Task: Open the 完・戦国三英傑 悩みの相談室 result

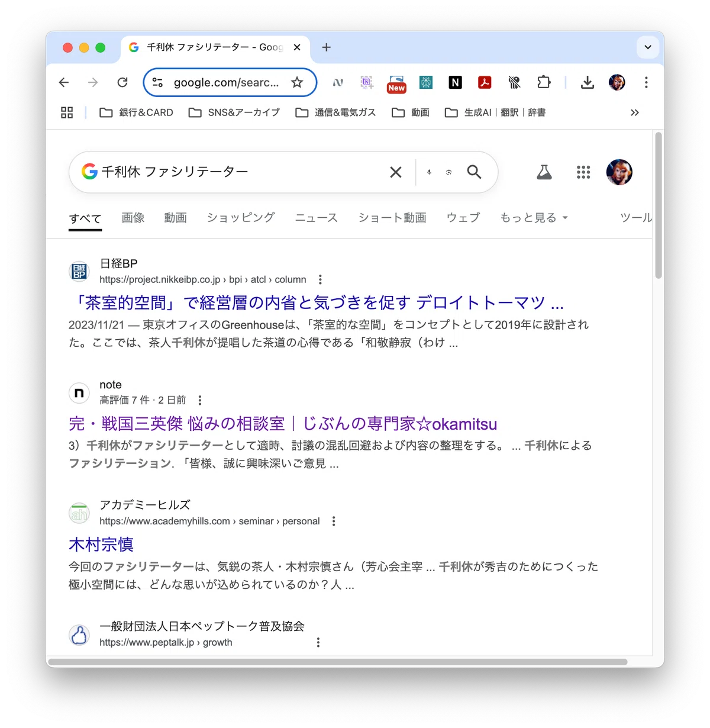Action: [283, 424]
